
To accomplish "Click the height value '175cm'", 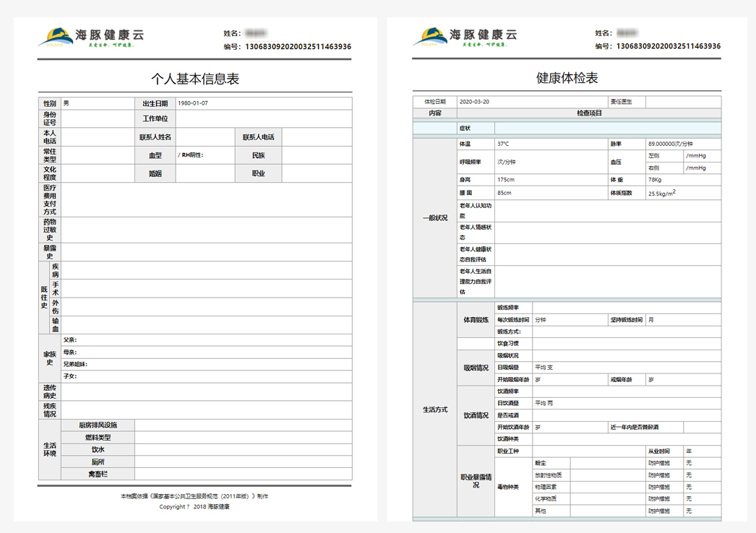I will (506, 180).
